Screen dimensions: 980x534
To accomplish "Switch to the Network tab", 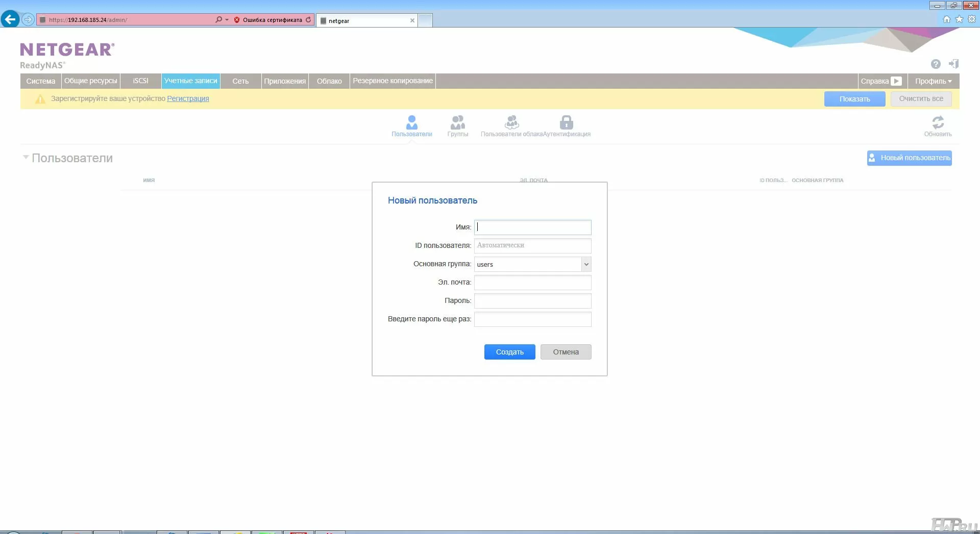I will pyautogui.click(x=240, y=81).
